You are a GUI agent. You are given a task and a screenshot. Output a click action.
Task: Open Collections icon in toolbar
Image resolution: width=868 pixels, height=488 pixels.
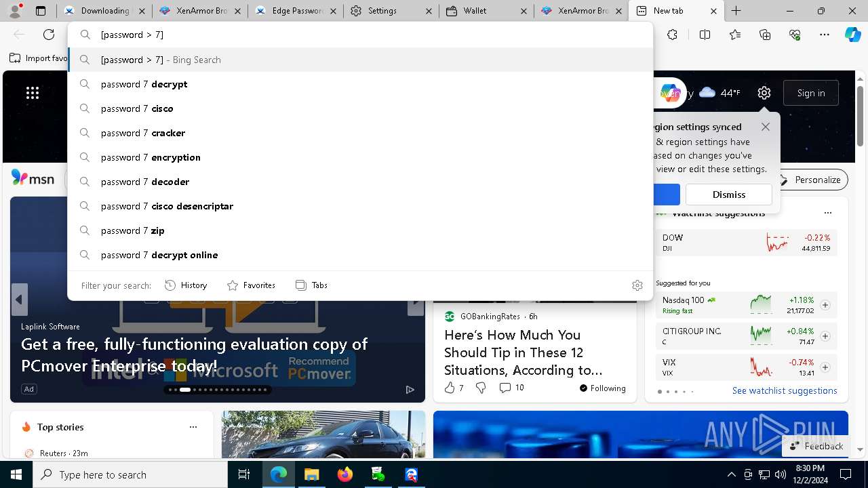coord(765,35)
